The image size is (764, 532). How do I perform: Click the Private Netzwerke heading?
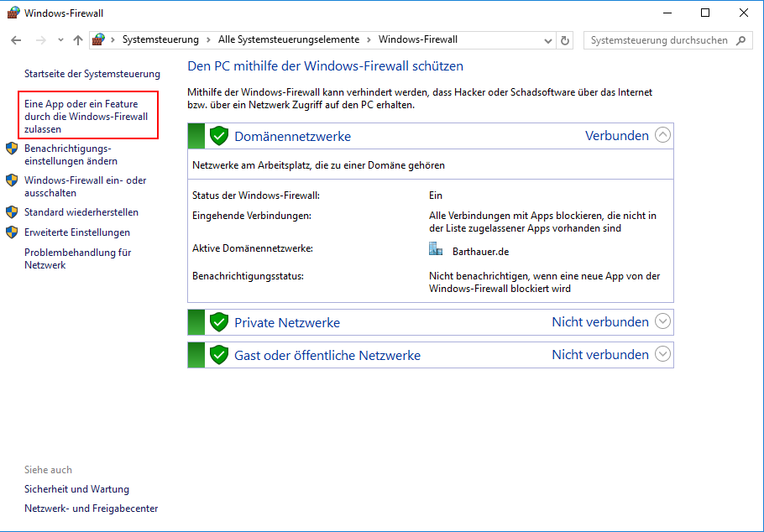[x=287, y=322]
